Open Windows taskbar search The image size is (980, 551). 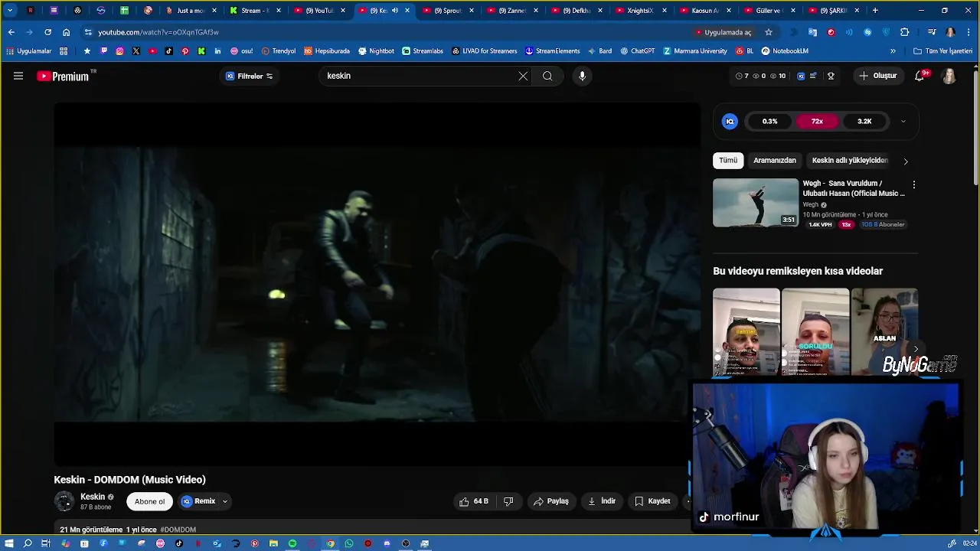28,543
